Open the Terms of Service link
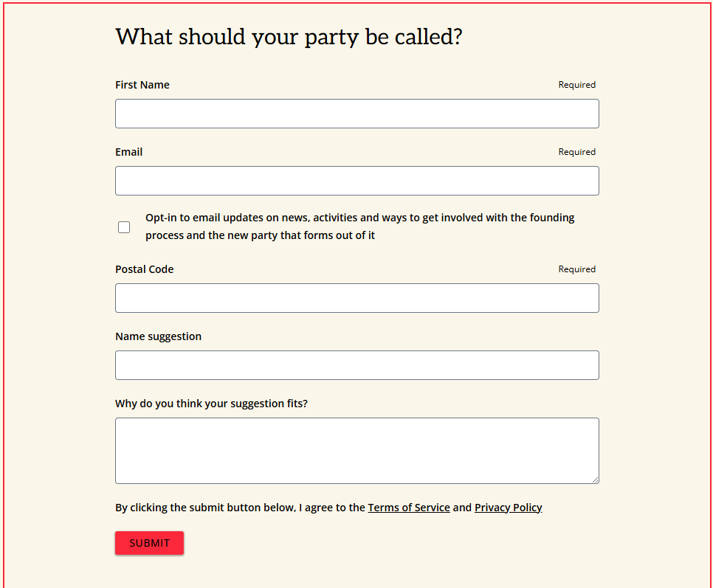 [409, 508]
